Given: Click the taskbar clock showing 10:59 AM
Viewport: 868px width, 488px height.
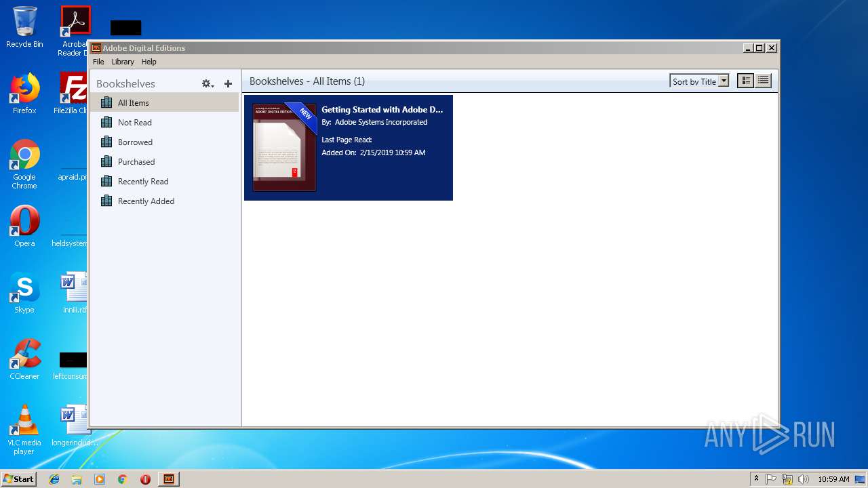Looking at the screenshot, I should [833, 479].
